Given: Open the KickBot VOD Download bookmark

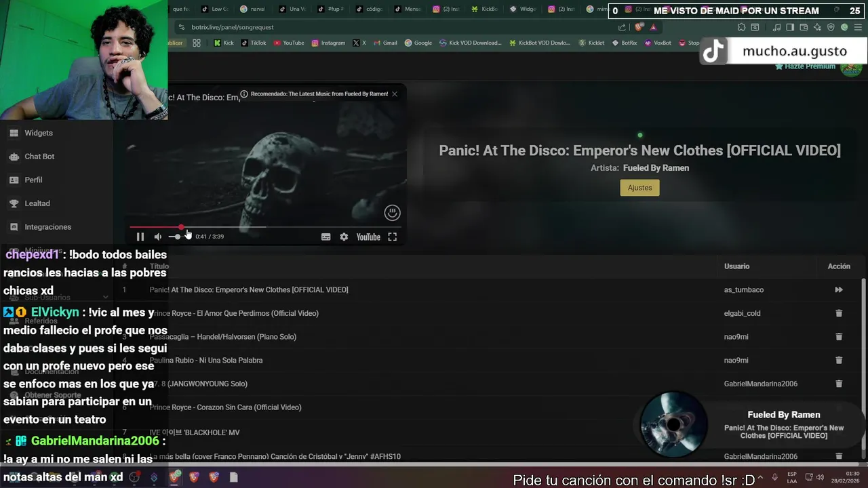Looking at the screenshot, I should pyautogui.click(x=540, y=43).
